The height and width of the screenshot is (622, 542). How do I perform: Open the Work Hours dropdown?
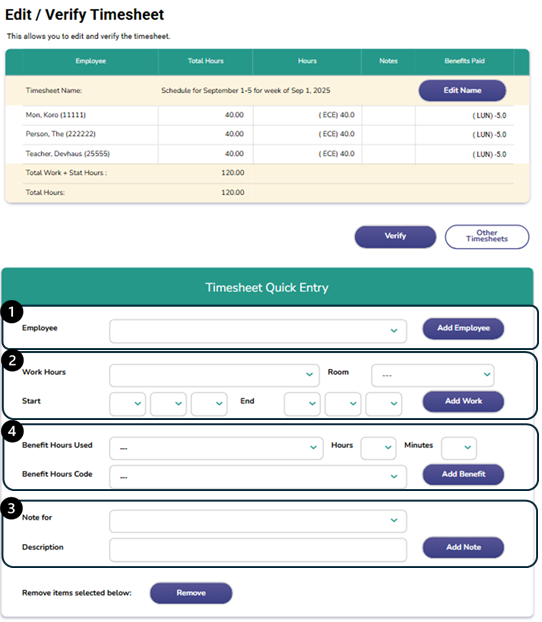tap(214, 375)
